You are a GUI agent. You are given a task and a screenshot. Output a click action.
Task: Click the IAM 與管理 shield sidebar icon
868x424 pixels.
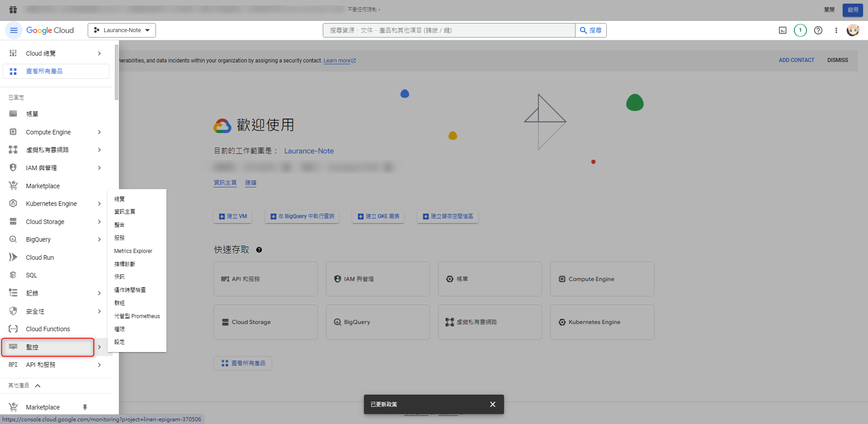click(x=13, y=168)
